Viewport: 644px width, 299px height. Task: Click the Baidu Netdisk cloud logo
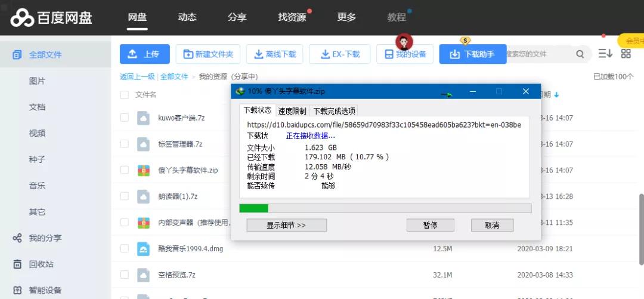22,18
